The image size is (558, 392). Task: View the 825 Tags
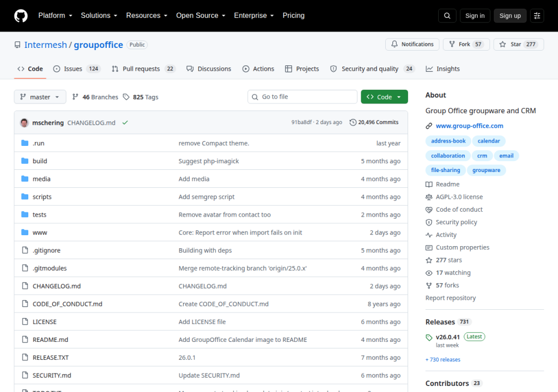click(141, 97)
